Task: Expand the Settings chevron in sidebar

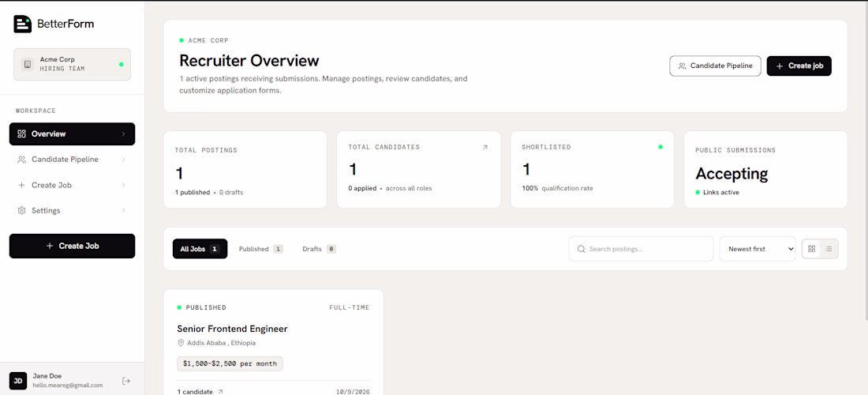Action: 123,210
